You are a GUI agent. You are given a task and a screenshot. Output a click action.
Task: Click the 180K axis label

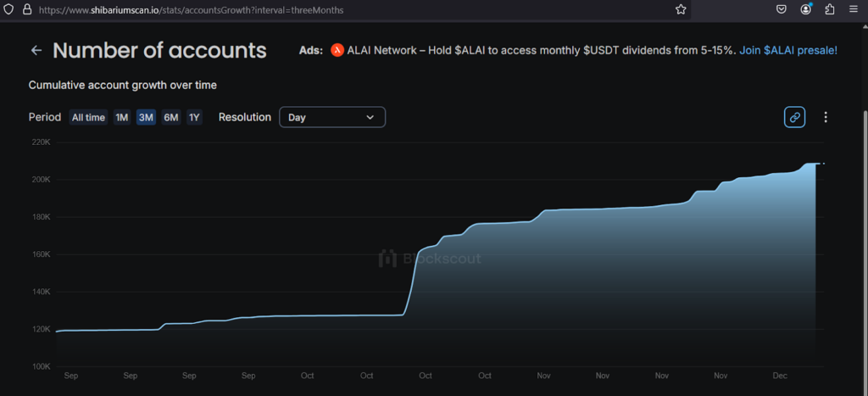[x=42, y=217]
